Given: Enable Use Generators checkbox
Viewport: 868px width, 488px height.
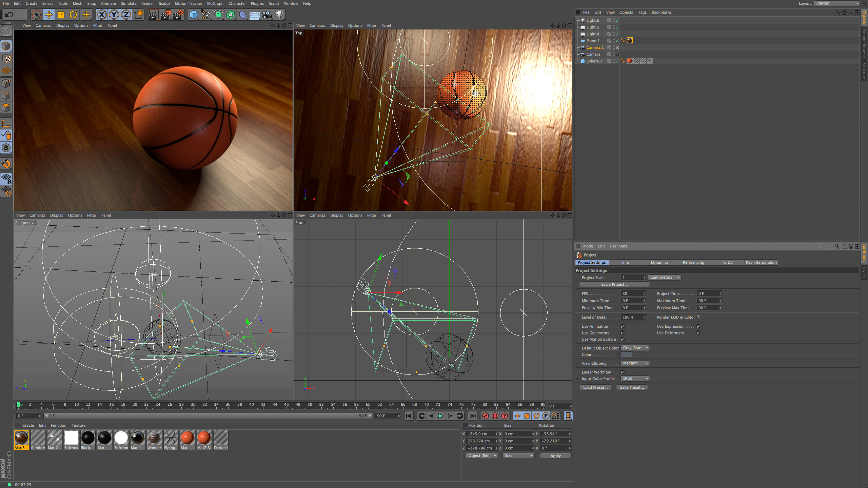Looking at the screenshot, I should 623,332.
